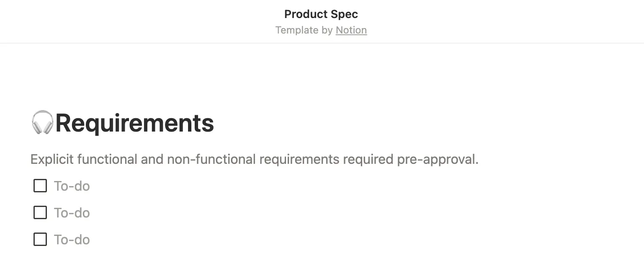This screenshot has width=644, height=269.
Task: Click the third To-do label text
Action: [x=72, y=239]
